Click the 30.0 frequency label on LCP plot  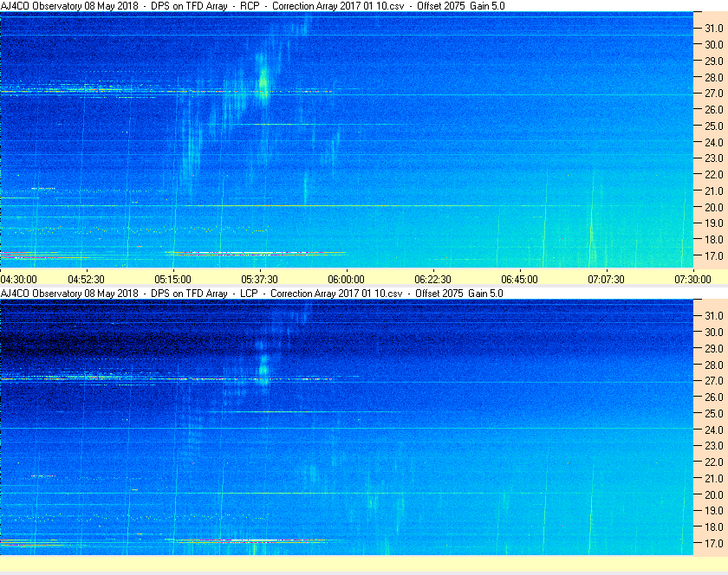click(714, 332)
